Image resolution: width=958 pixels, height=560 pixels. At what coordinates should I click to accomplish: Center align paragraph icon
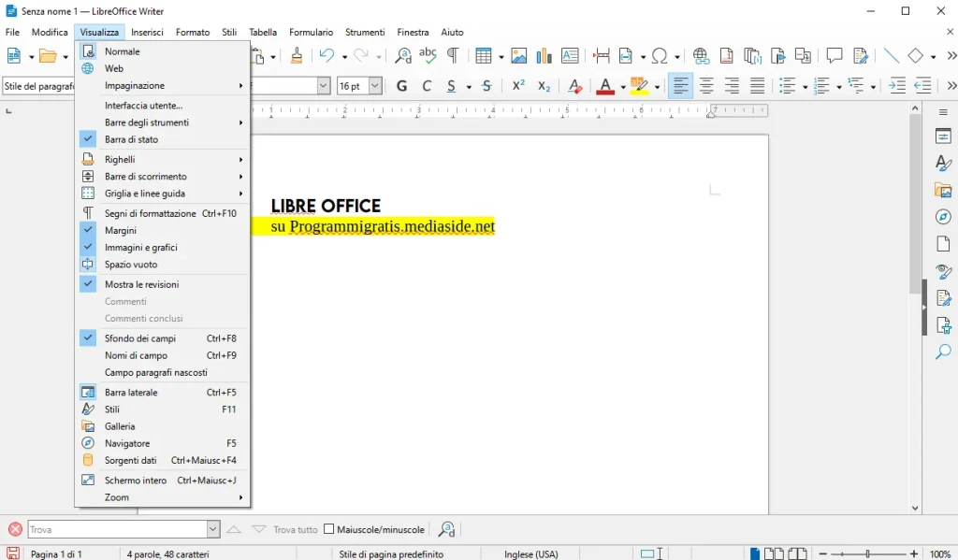[x=706, y=86]
